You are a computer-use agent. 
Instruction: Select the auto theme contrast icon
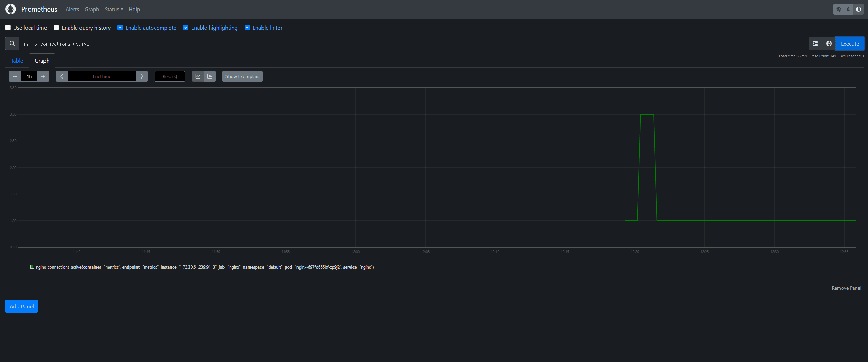point(858,9)
